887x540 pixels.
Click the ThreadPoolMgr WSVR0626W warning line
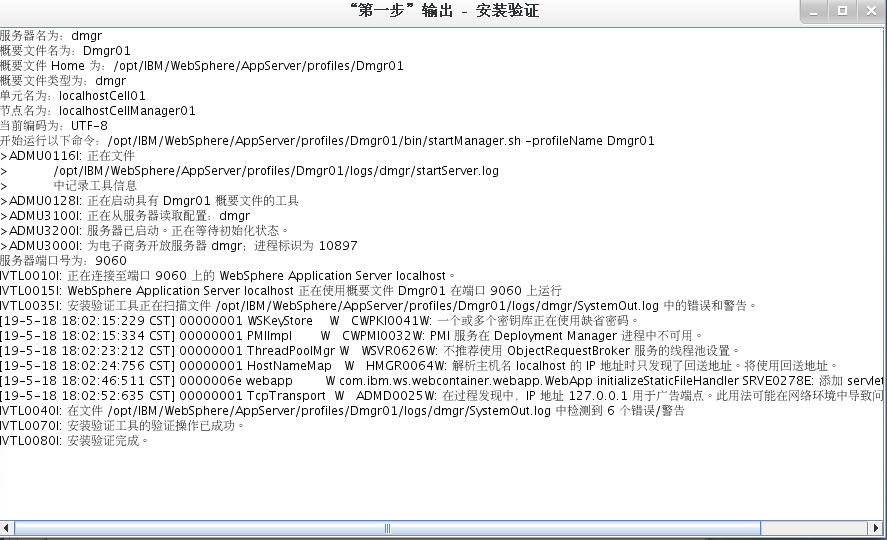point(370,351)
